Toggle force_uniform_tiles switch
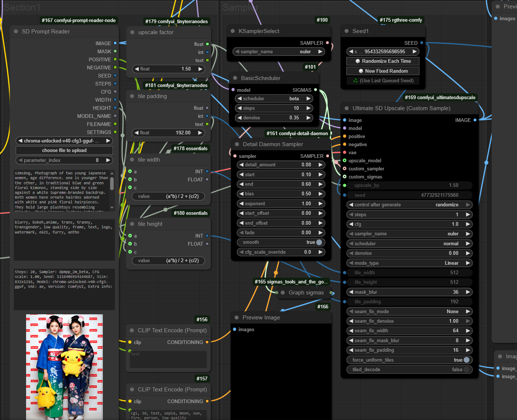The image size is (517, 420). tap(467, 360)
